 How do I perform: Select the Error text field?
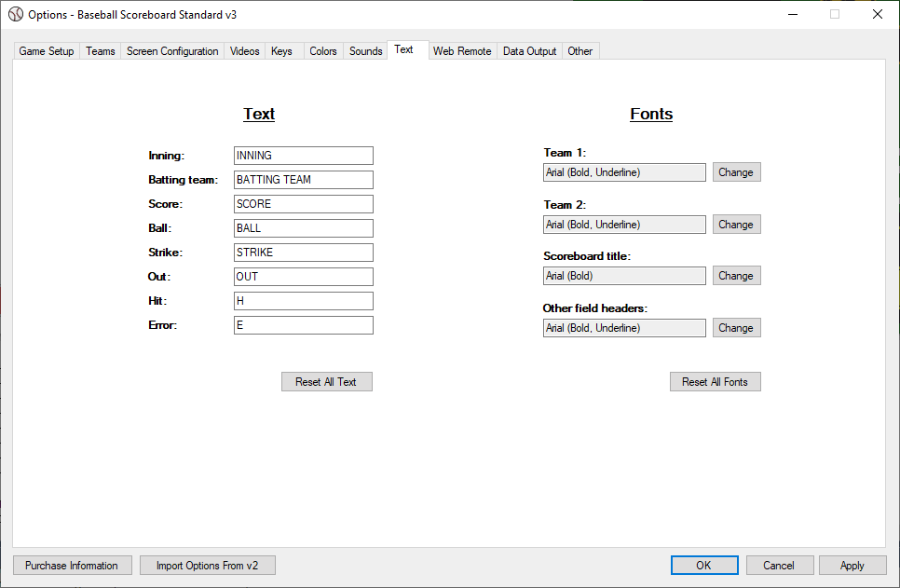[x=303, y=325]
